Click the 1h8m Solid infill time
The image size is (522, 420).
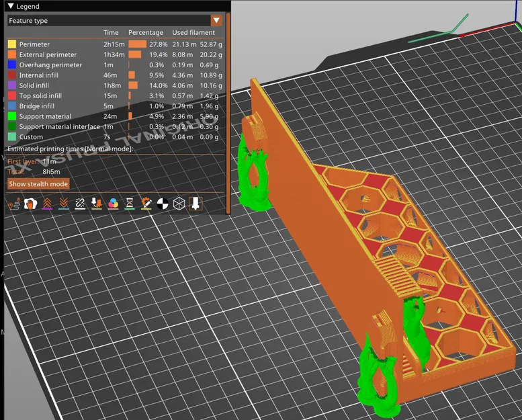pyautogui.click(x=112, y=85)
